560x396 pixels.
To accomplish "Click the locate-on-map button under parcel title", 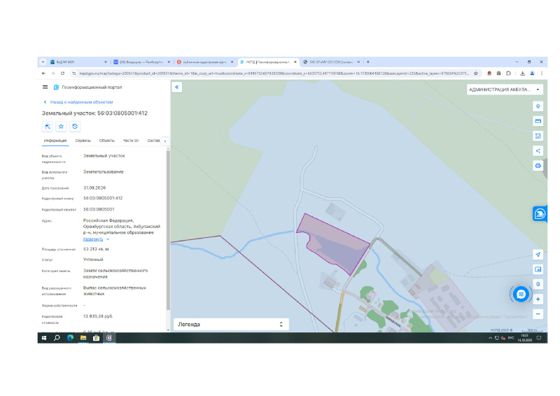I will pyautogui.click(x=48, y=126).
